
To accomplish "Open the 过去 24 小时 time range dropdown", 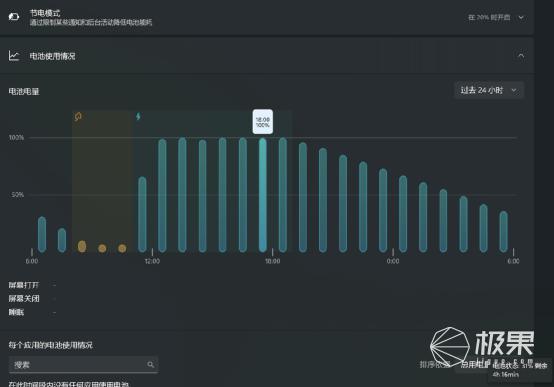I will click(489, 90).
